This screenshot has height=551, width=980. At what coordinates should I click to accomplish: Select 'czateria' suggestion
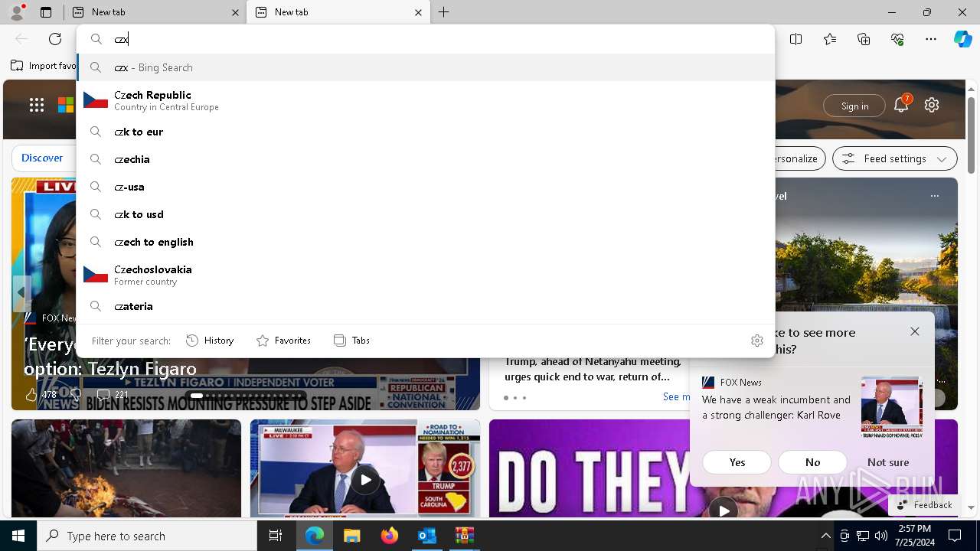[426, 306]
